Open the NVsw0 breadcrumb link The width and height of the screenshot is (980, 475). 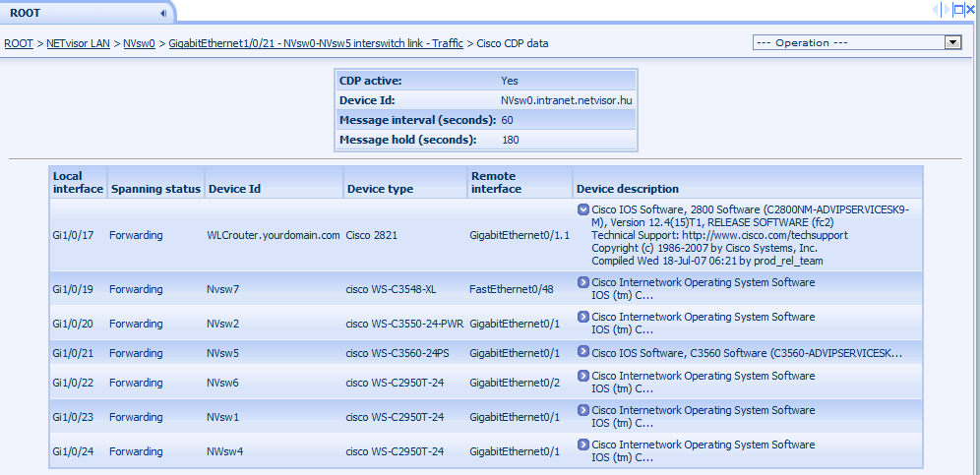click(x=140, y=43)
